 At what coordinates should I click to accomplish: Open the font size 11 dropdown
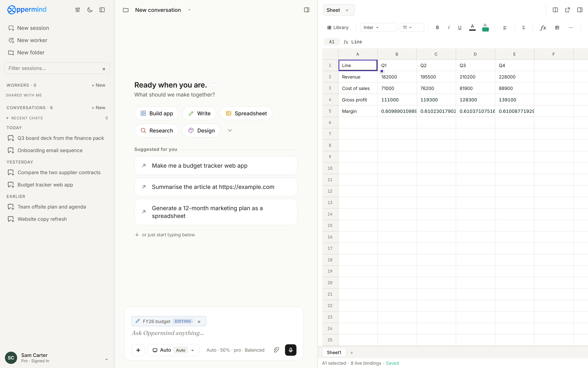tap(412, 28)
